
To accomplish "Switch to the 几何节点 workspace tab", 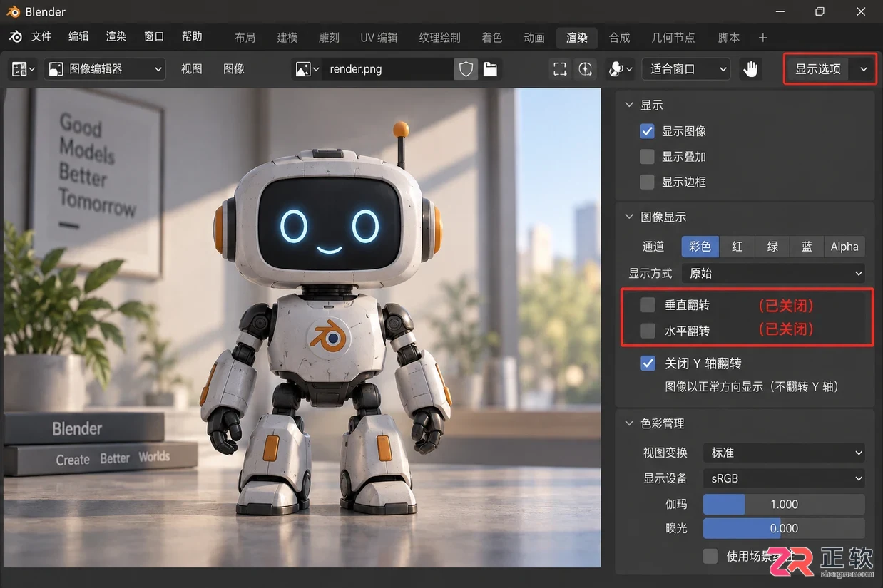I will (x=673, y=38).
